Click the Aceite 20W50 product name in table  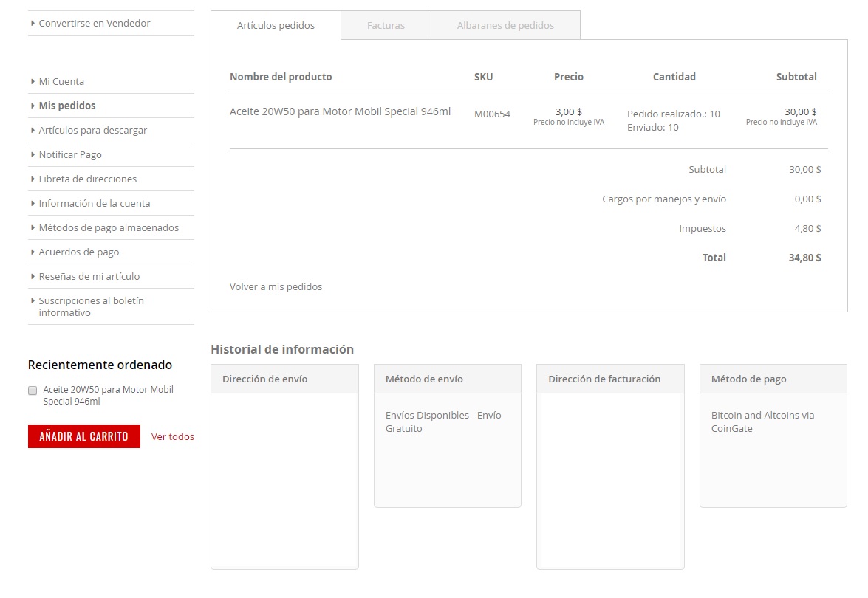(x=340, y=111)
